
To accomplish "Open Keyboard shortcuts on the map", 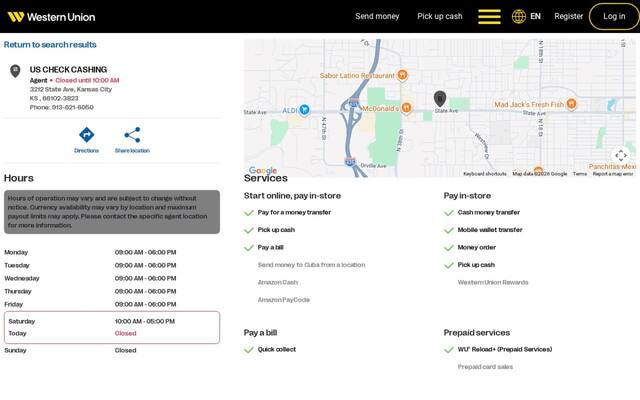I will tap(485, 174).
